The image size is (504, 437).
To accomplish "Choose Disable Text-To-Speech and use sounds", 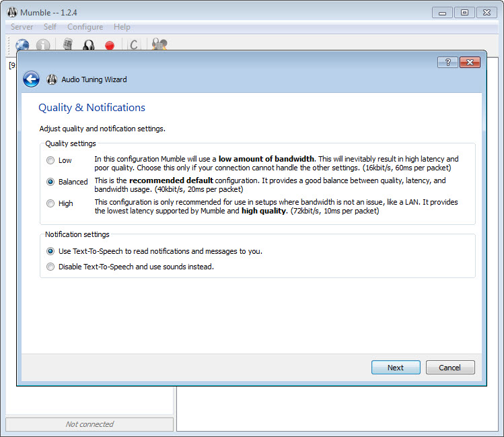I will coord(50,267).
